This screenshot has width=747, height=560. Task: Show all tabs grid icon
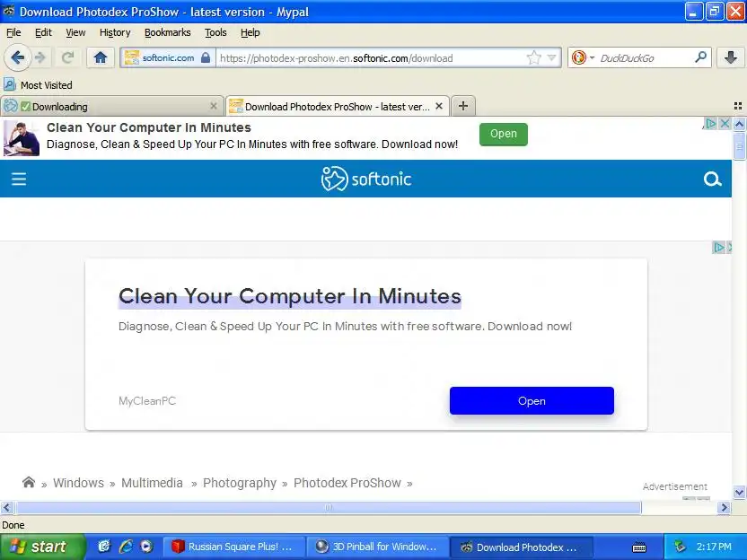[x=737, y=106]
